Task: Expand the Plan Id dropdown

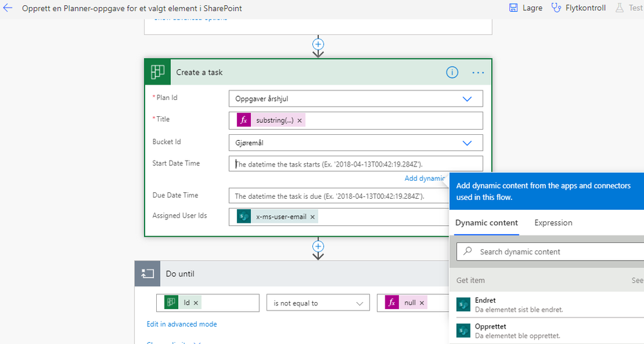Action: click(x=467, y=99)
